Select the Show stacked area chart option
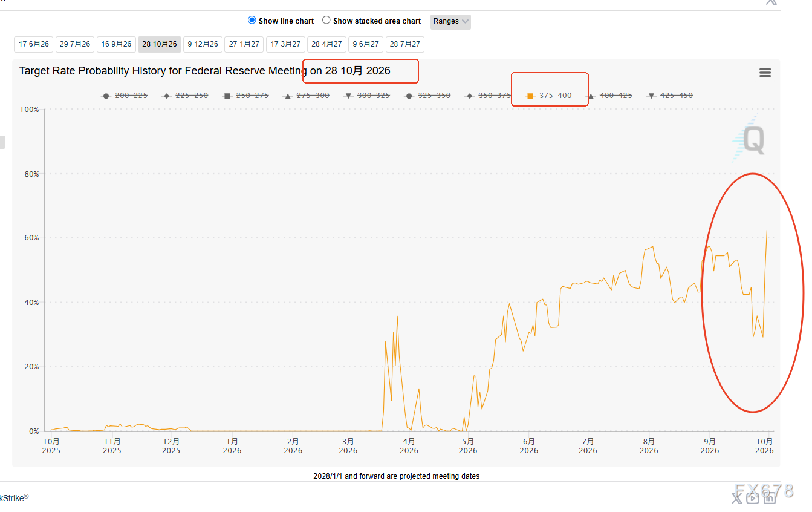The image size is (812, 512). 326,20
